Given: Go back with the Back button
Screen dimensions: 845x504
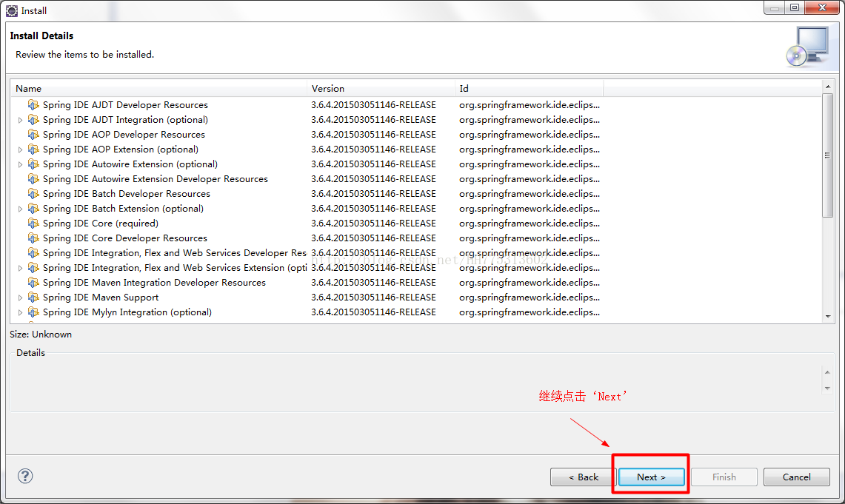Looking at the screenshot, I should (583, 477).
